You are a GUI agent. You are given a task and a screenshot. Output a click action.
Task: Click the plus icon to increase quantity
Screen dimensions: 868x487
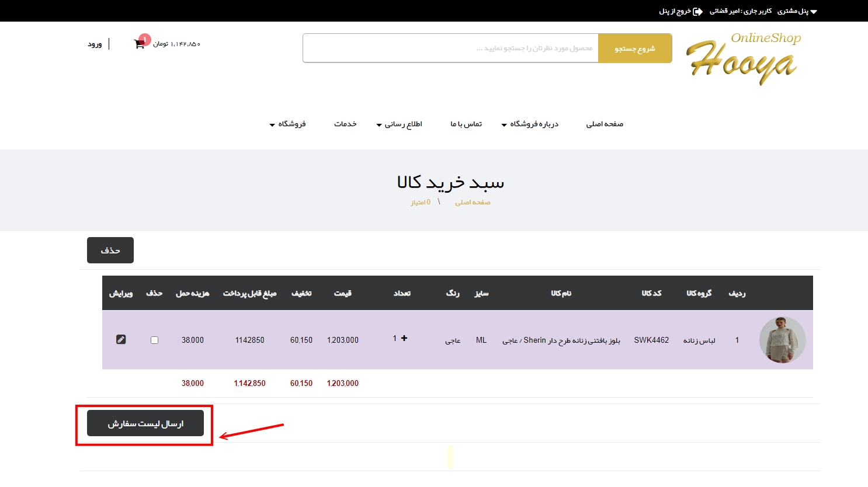(x=404, y=338)
